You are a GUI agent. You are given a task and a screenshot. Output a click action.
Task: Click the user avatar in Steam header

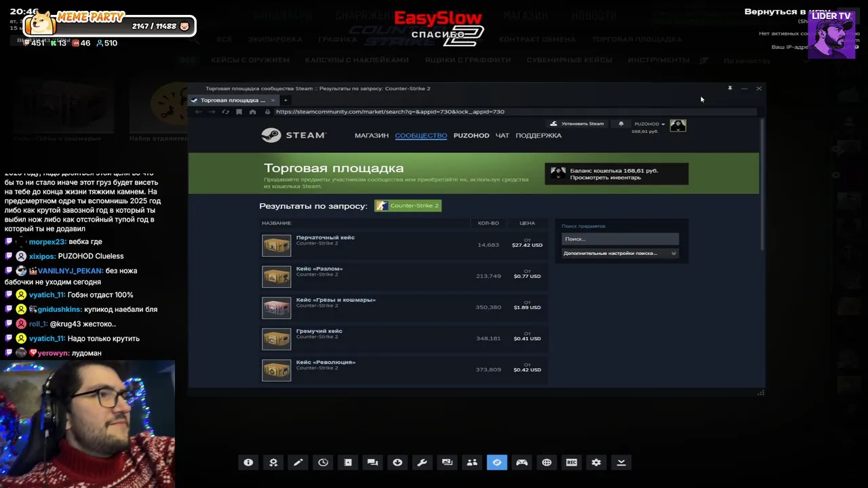coord(678,125)
